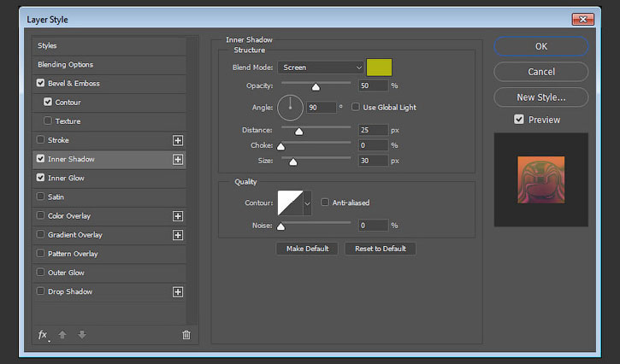
Task: Open the Blend Mode Screen dropdown
Action: (x=321, y=68)
